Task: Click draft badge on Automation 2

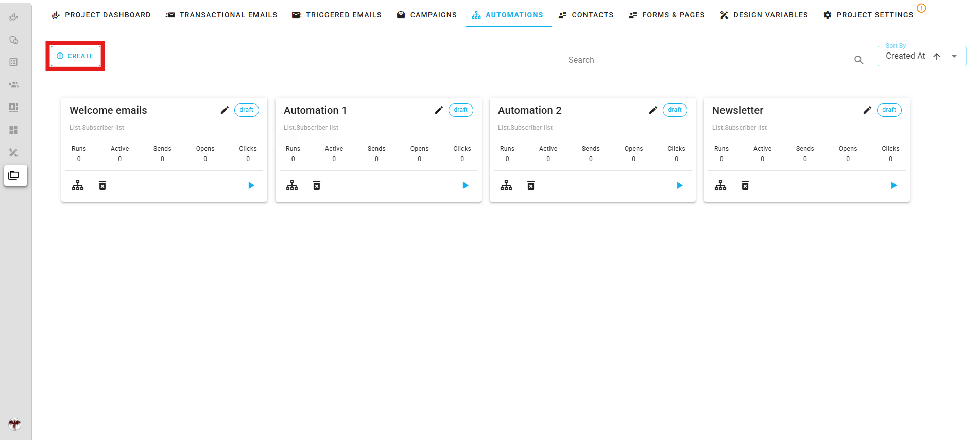Action: tap(675, 110)
